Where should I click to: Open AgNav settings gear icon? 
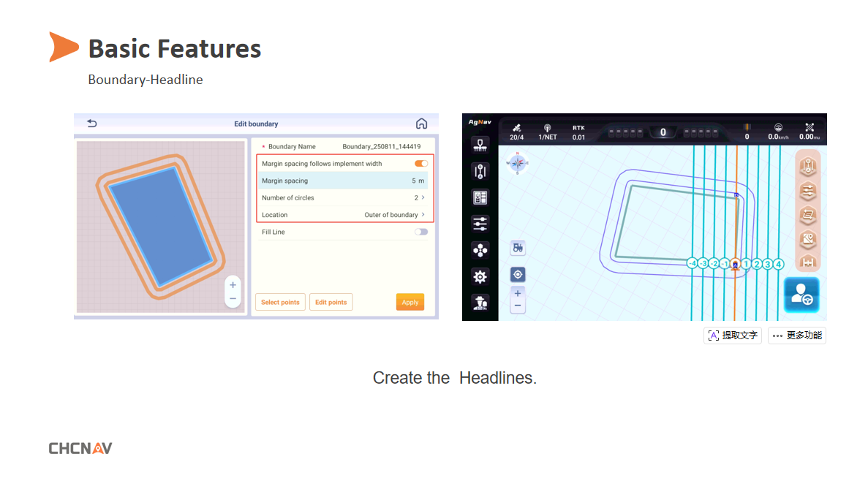tap(480, 276)
